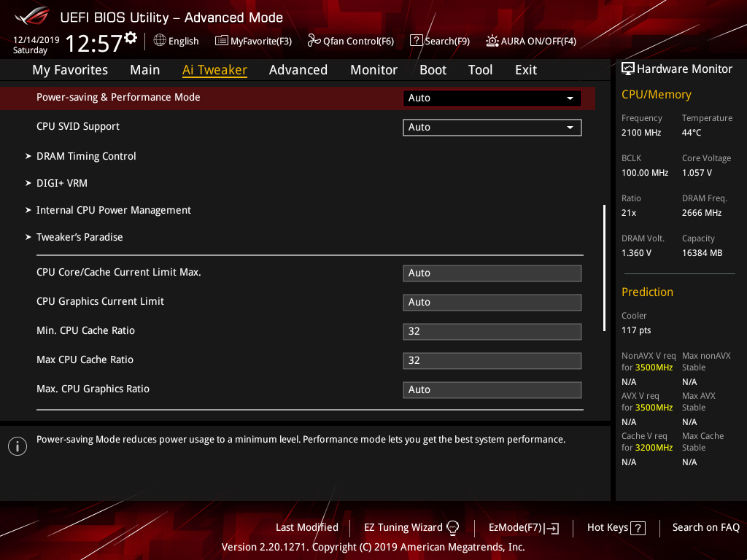Image resolution: width=747 pixels, height=560 pixels.
Task: Select CPU SVID Support label
Action: (78, 127)
